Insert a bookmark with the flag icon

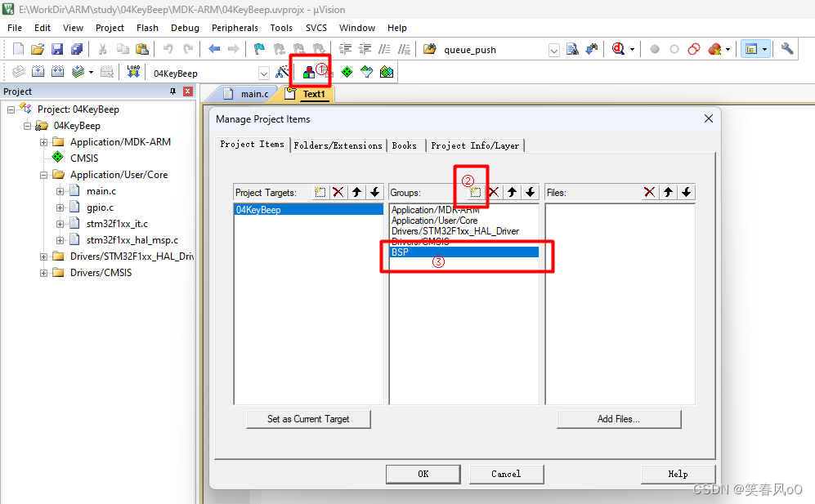259,49
